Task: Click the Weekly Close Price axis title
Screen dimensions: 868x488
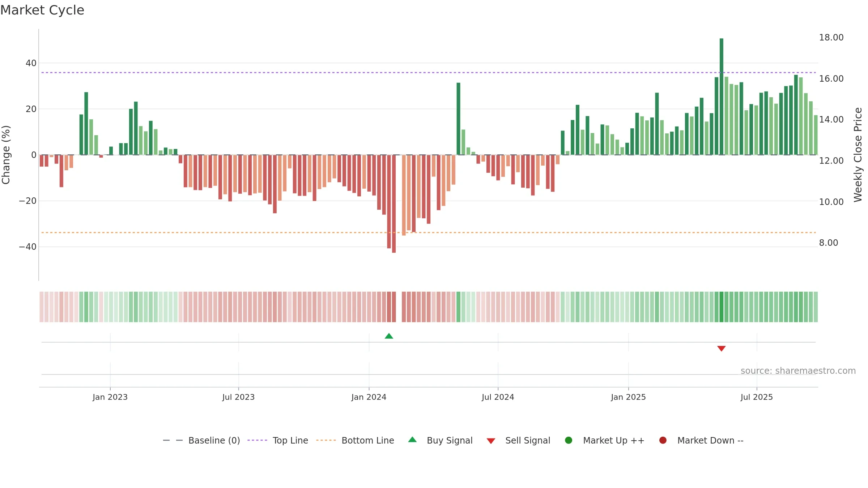Action: tap(858, 155)
